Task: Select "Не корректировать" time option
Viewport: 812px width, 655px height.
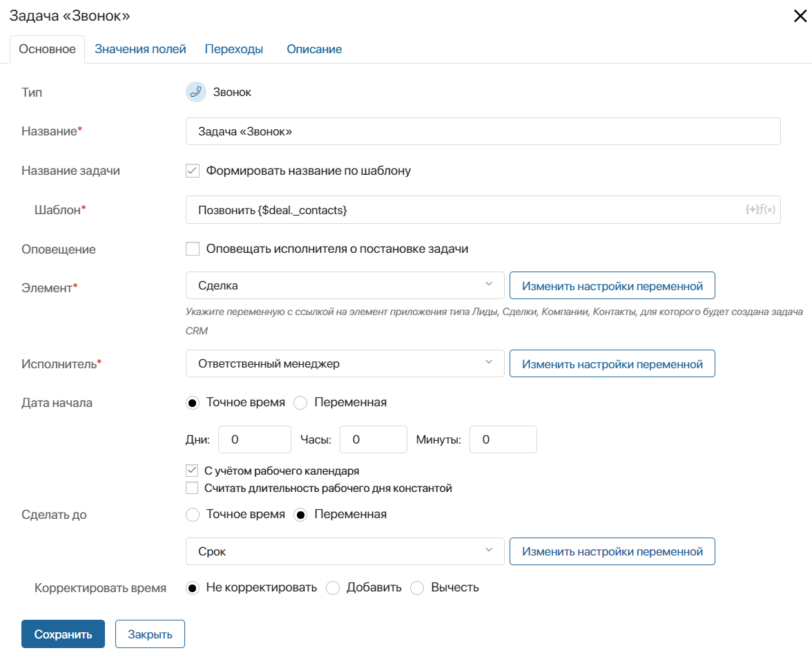Action: point(193,588)
